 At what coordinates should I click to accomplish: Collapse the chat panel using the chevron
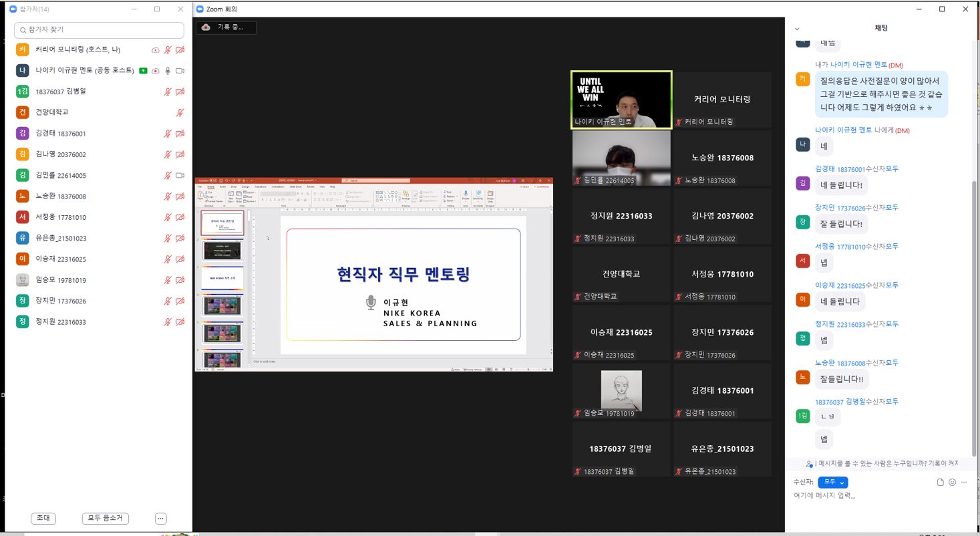(797, 29)
